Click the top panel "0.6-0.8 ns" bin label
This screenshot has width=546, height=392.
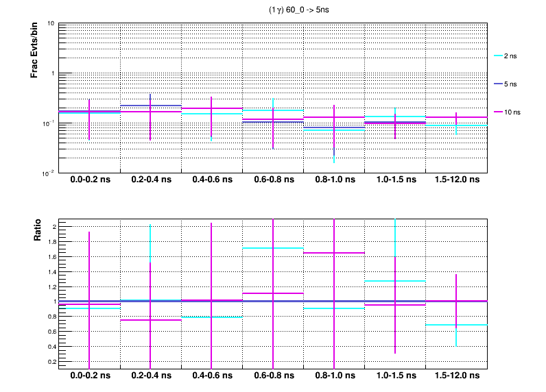(x=273, y=180)
